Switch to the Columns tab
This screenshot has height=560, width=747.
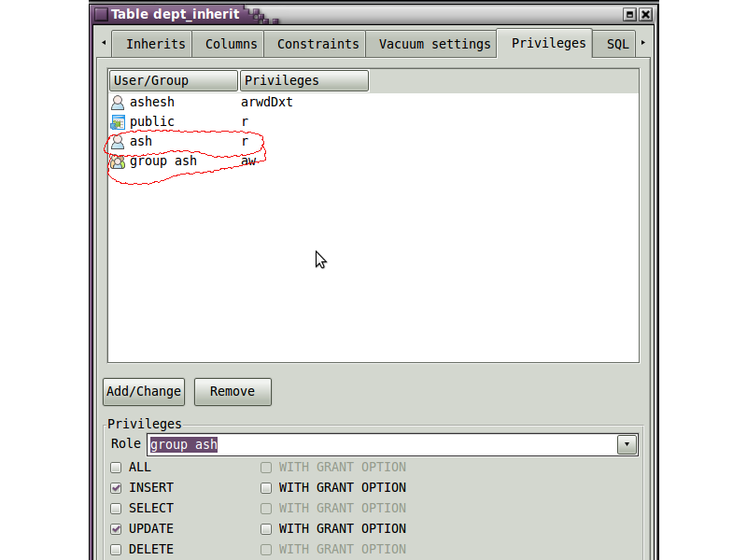pyautogui.click(x=231, y=44)
